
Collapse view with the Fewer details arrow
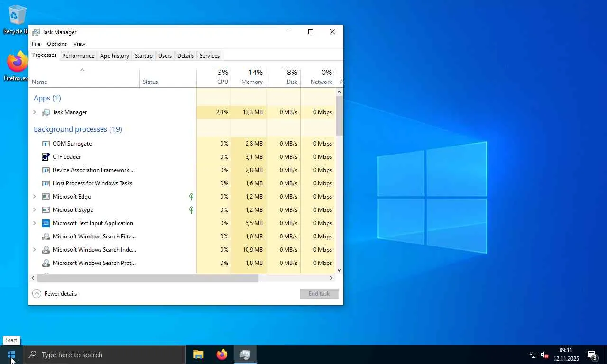click(x=37, y=294)
